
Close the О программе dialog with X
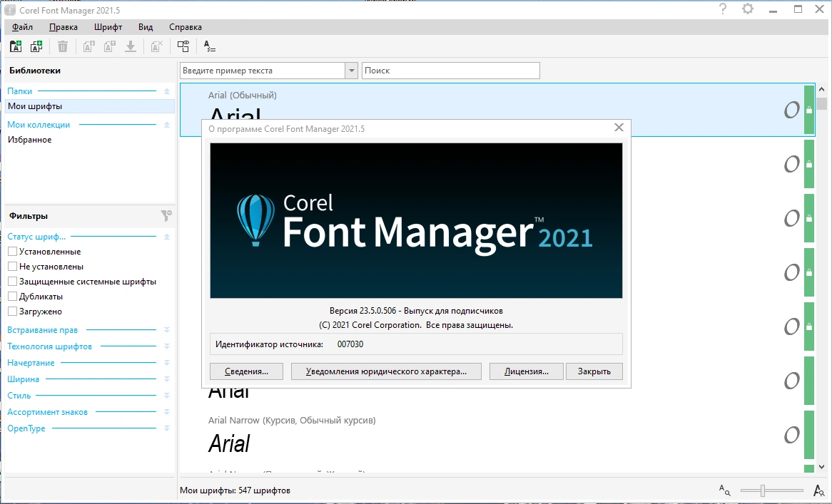(619, 128)
